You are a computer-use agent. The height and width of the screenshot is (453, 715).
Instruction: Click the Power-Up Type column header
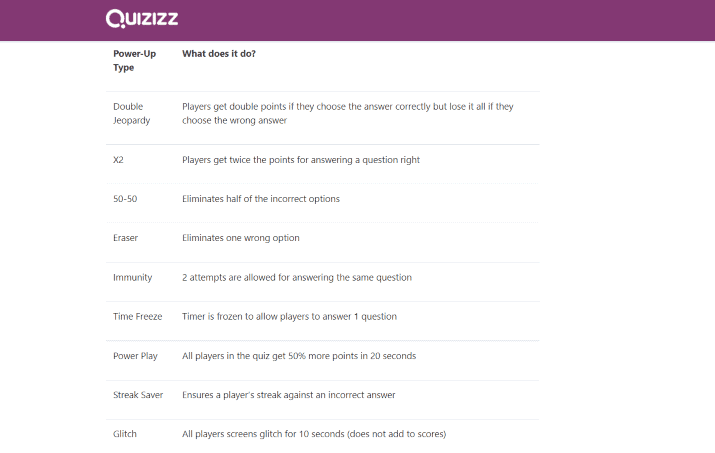point(135,60)
